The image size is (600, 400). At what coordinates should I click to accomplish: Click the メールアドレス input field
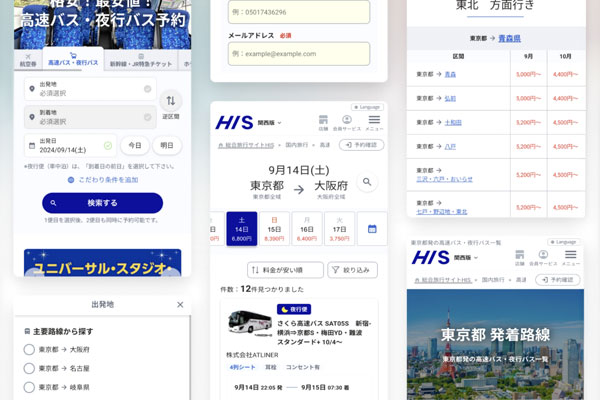pos(299,54)
